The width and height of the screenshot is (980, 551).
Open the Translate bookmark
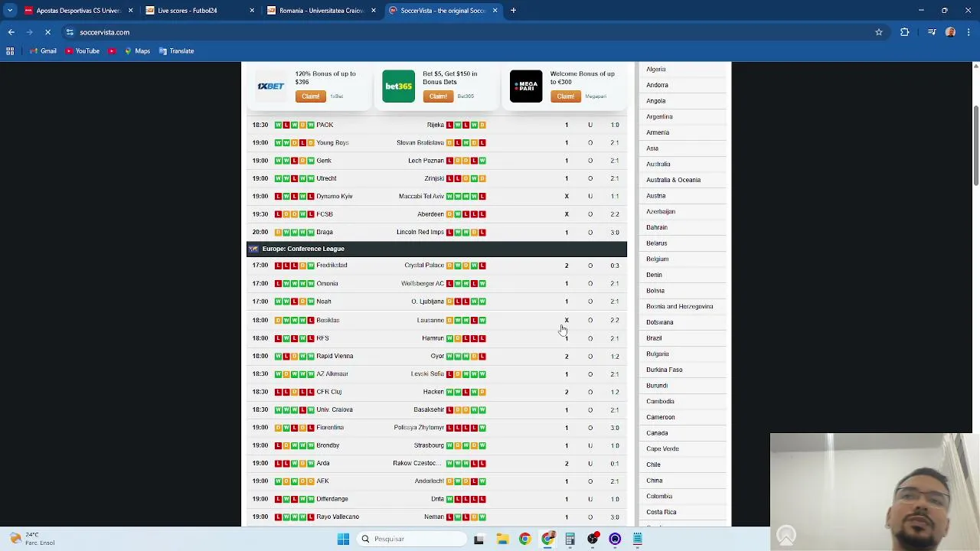point(176,51)
